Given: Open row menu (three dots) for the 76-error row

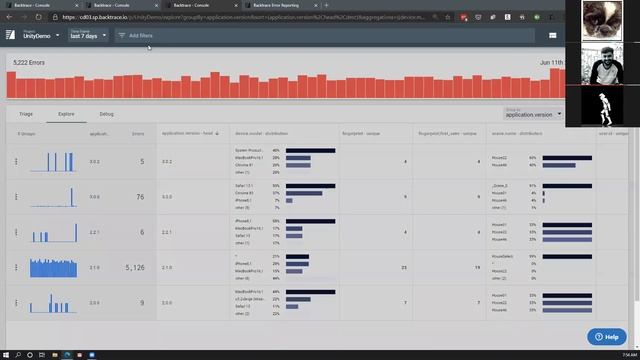Looking at the screenshot, I should pyautogui.click(x=16, y=197).
